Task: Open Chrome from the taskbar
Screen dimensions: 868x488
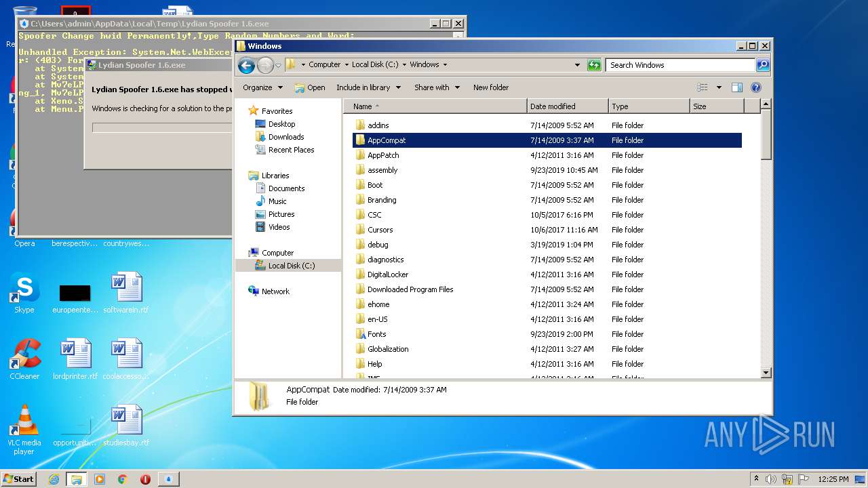Action: point(123,479)
